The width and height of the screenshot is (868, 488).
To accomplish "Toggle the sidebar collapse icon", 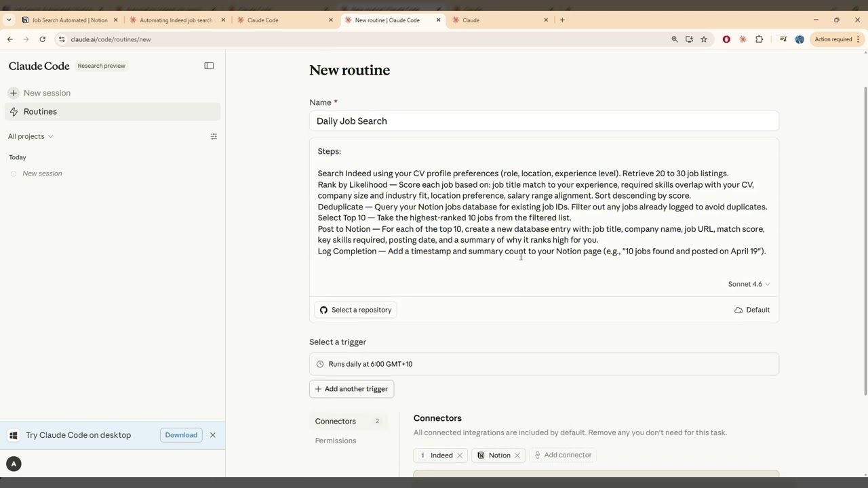I will [x=209, y=66].
